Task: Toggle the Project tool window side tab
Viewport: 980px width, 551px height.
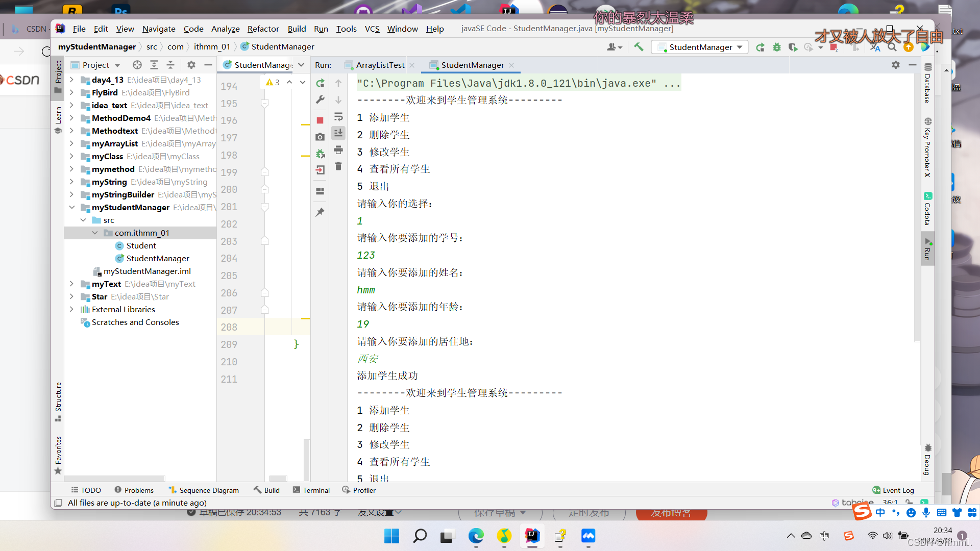Action: (58, 77)
